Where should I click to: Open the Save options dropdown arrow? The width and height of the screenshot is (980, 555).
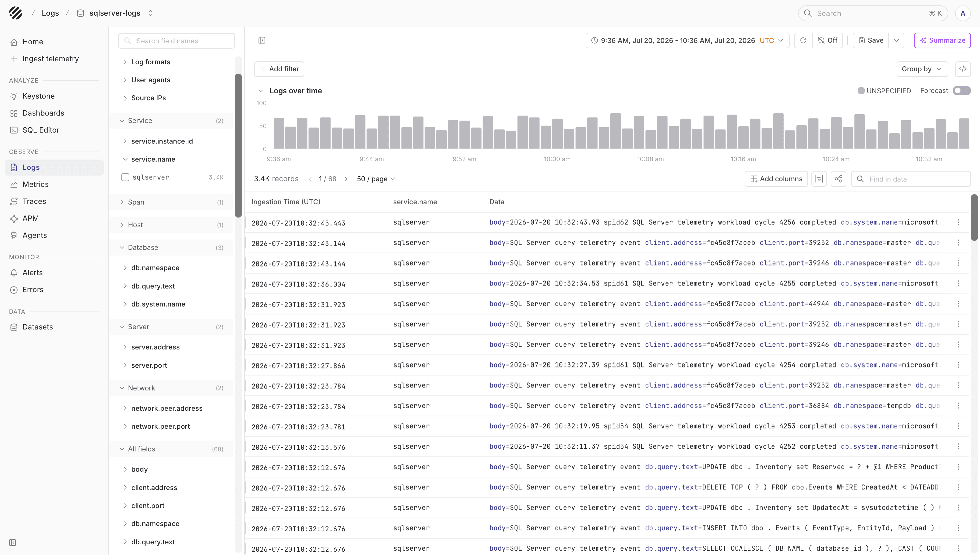click(x=896, y=40)
